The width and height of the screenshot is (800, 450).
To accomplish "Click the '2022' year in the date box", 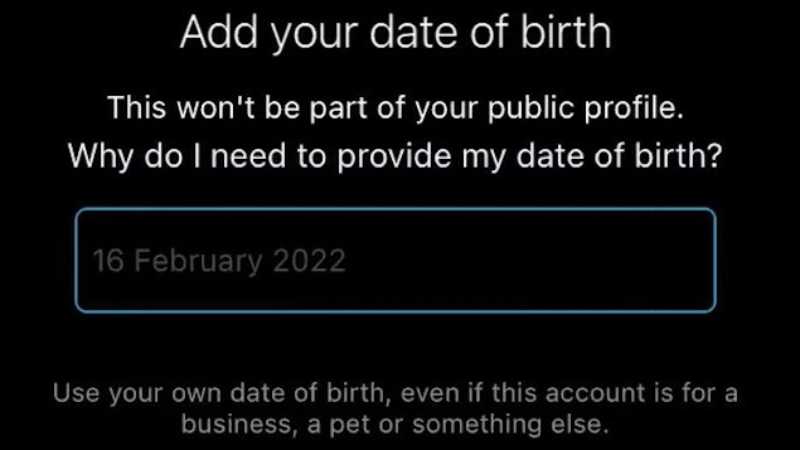I will pos(309,261).
